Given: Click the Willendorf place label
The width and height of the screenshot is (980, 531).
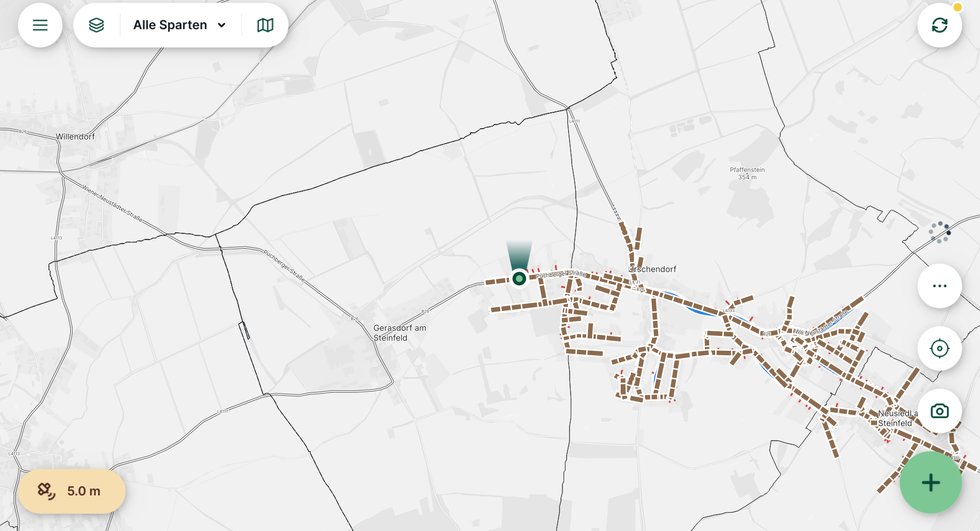Looking at the screenshot, I should tap(75, 137).
